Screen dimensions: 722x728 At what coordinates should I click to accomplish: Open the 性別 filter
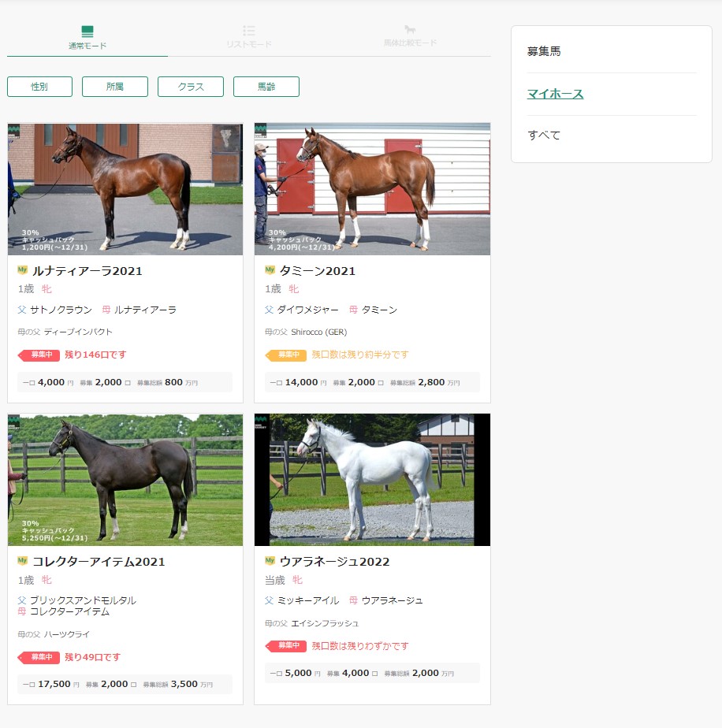pyautogui.click(x=39, y=87)
